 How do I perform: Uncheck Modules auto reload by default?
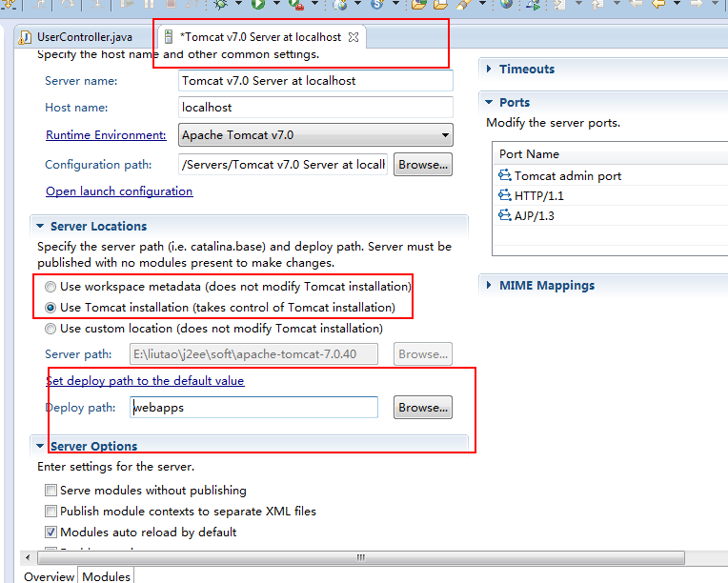(x=51, y=532)
